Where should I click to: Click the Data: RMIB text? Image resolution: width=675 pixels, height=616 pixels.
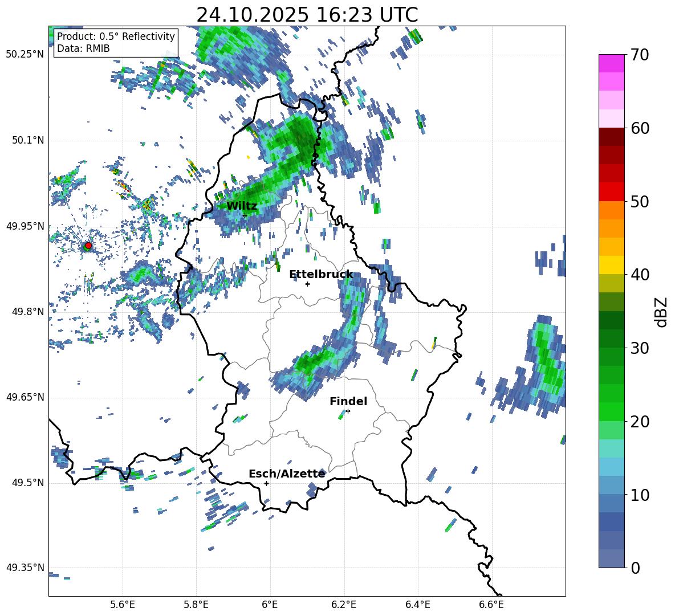click(x=83, y=48)
